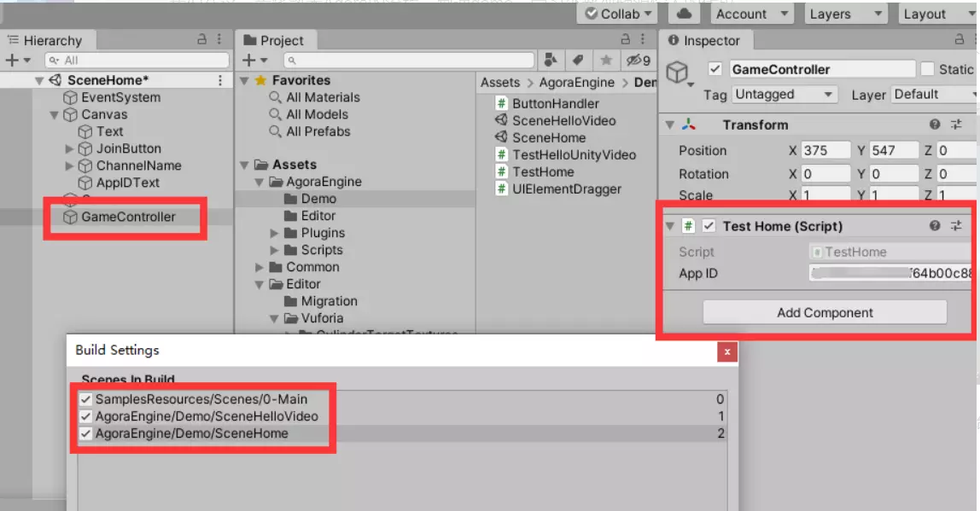Expand the Scripts folder

click(274, 250)
